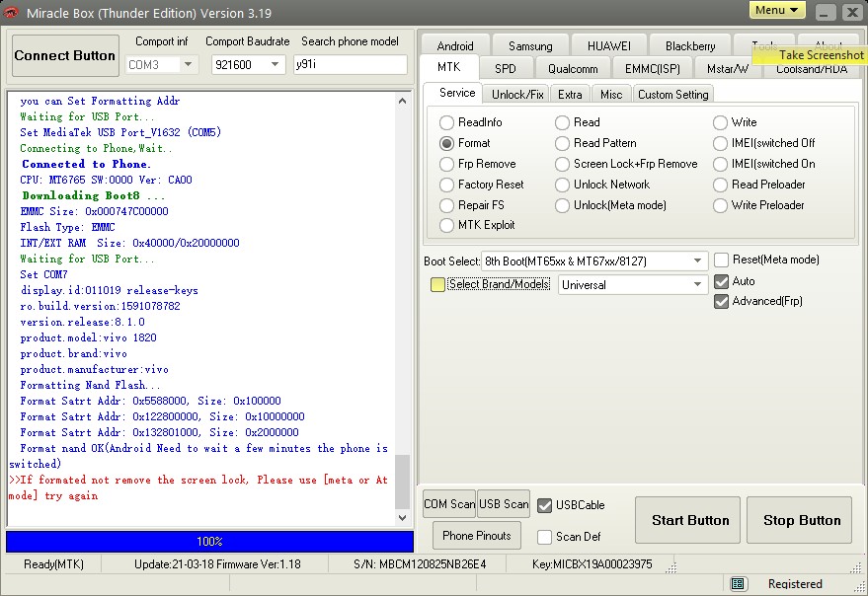Click the Search phone model field
This screenshot has width=868, height=596.
pos(351,64)
